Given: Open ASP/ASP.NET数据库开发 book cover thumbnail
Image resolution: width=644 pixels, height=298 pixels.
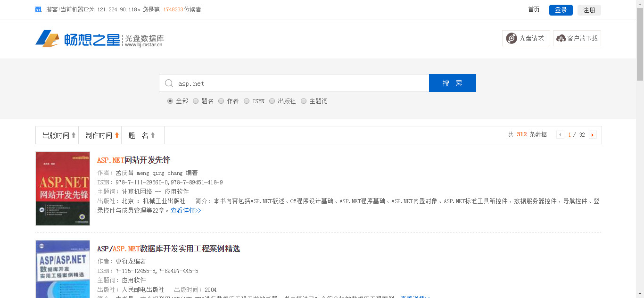Looking at the screenshot, I should tap(63, 269).
